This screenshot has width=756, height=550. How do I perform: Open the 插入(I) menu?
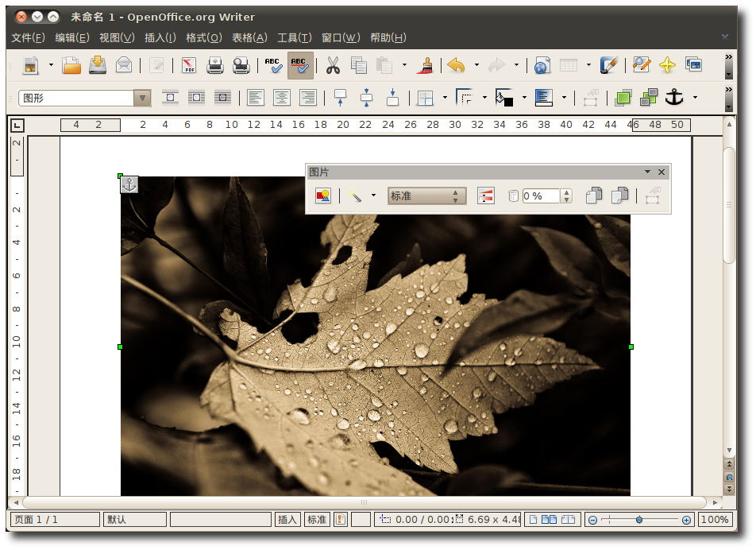160,37
